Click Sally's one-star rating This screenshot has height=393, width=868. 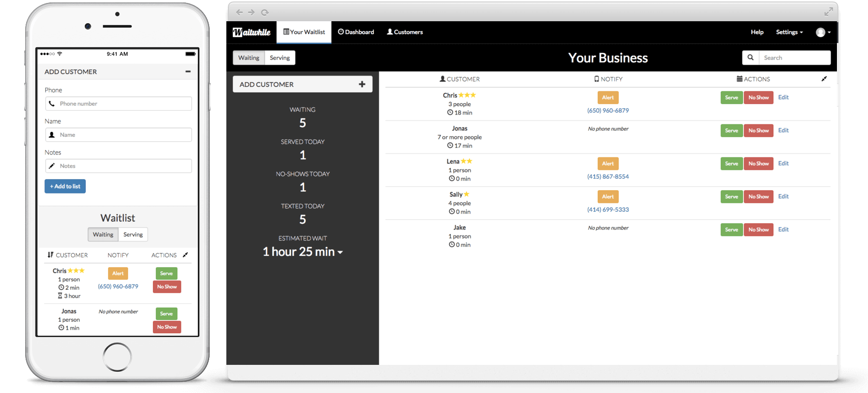click(467, 195)
